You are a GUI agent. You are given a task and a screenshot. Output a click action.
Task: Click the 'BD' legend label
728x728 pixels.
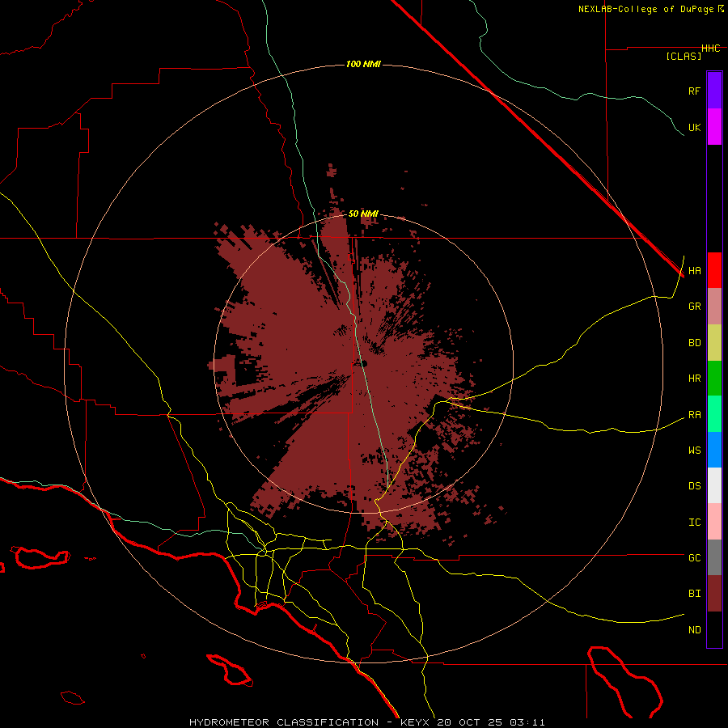click(x=694, y=343)
